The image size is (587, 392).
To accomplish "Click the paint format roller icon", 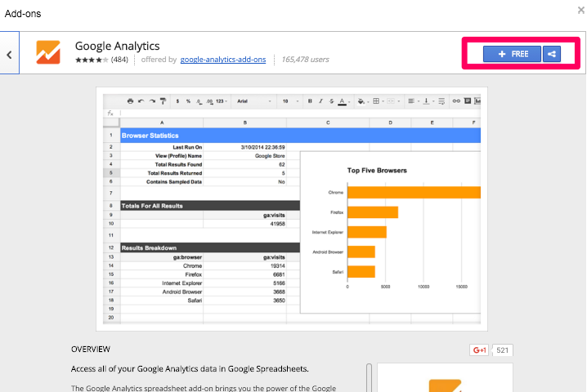I will pyautogui.click(x=163, y=101).
